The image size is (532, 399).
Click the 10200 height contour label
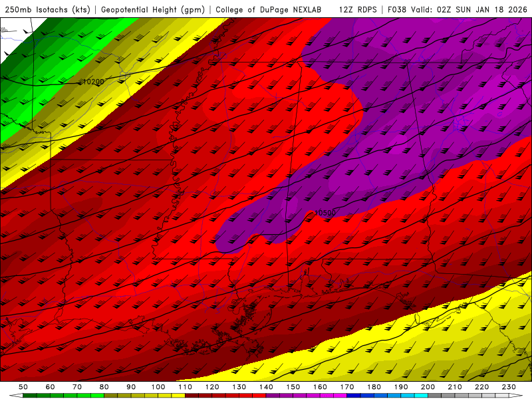click(93, 82)
